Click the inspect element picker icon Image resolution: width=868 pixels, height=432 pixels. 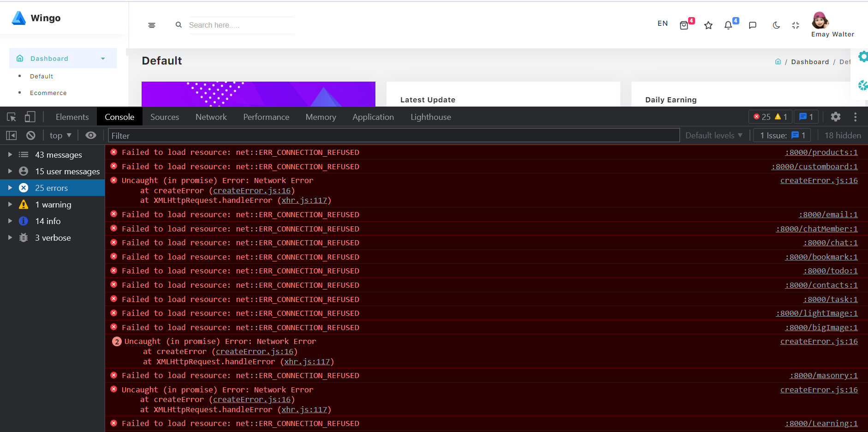[x=12, y=117]
